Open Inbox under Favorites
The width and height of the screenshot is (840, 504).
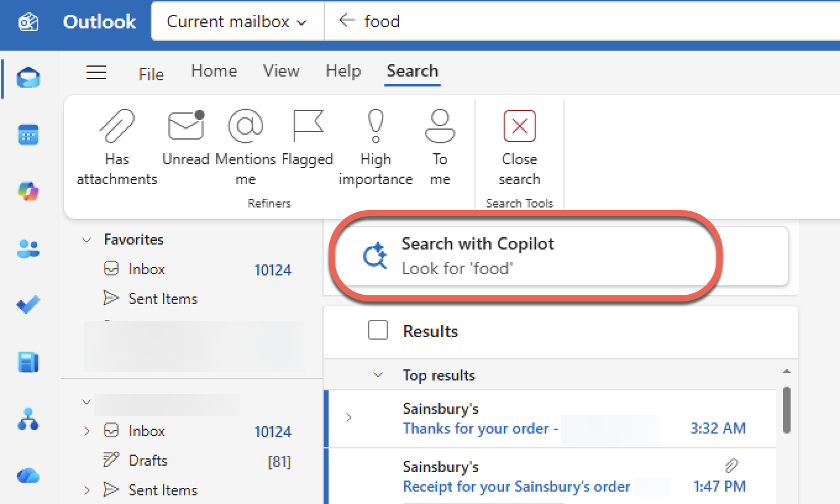click(198, 269)
